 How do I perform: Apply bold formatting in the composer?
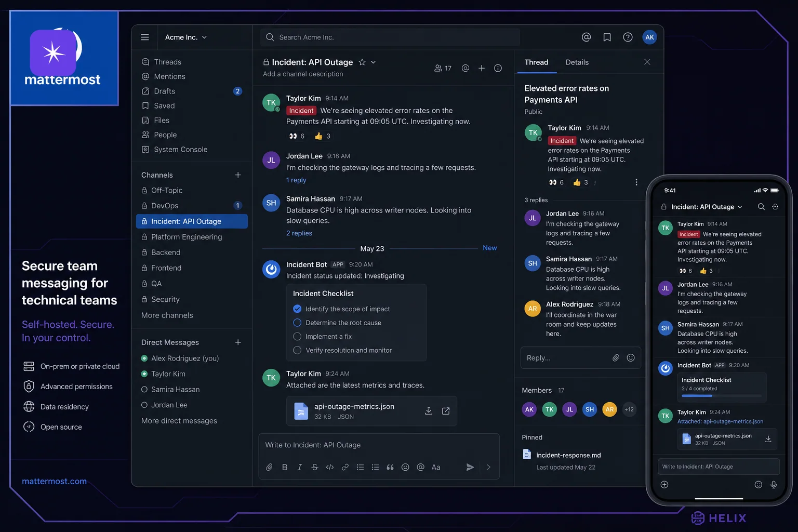pos(285,467)
